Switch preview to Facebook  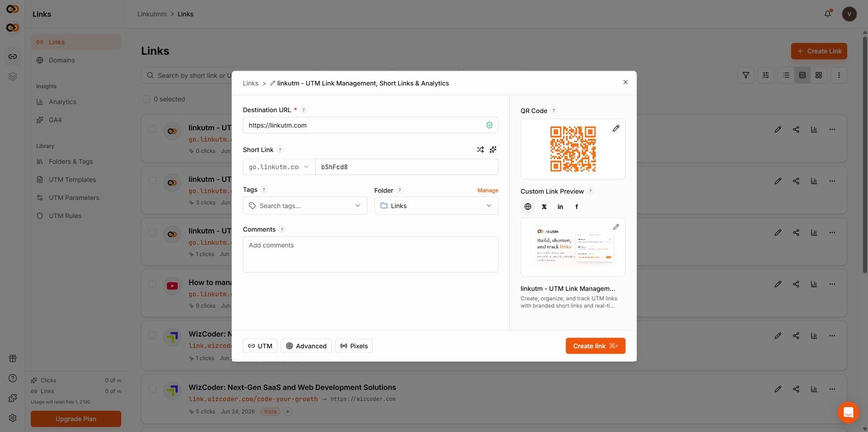coord(577,207)
